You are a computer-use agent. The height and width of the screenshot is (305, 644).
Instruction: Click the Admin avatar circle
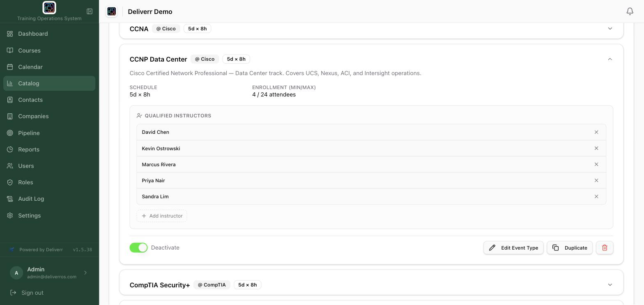point(16,273)
